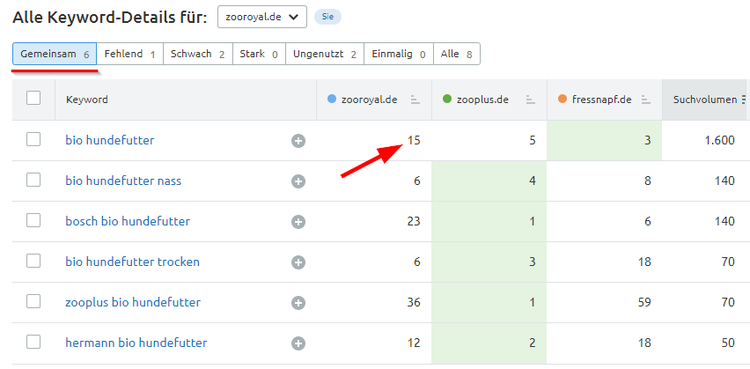Tick checkbox for 'bio hundefutter' row
This screenshot has width=750, height=369.
(x=33, y=140)
